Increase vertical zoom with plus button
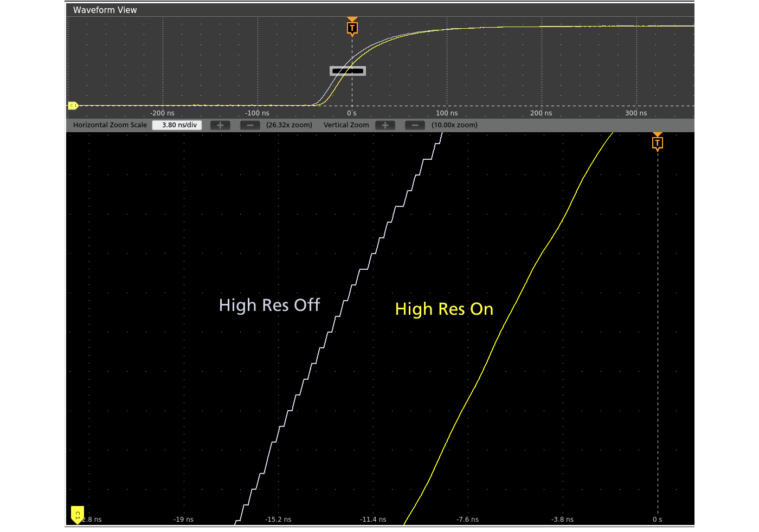 pos(385,125)
